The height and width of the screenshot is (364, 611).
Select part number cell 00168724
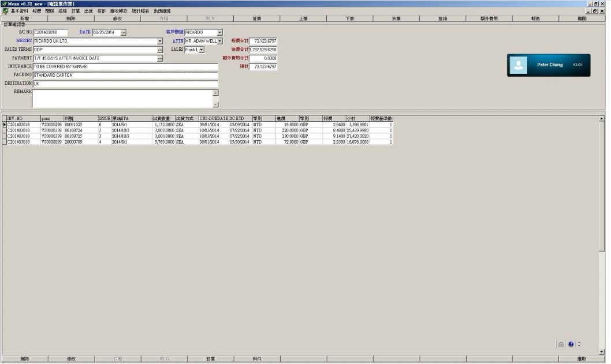(81, 130)
